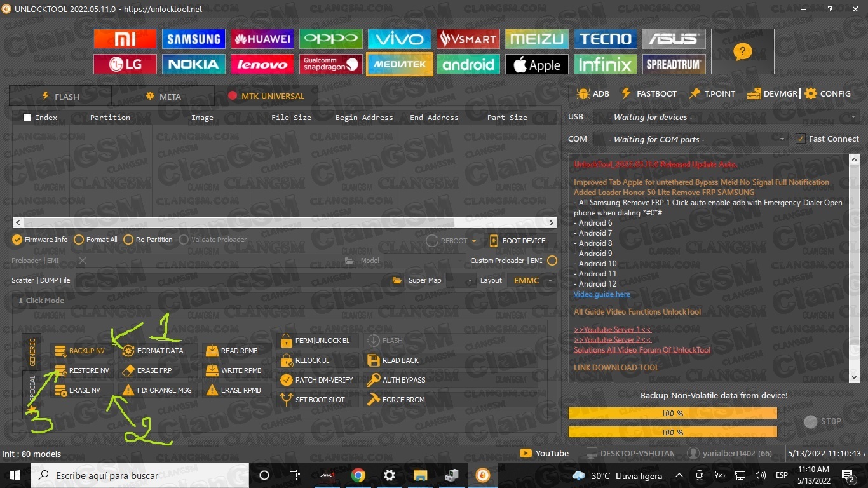Toggle the Fast Connect checkbox

click(x=801, y=139)
